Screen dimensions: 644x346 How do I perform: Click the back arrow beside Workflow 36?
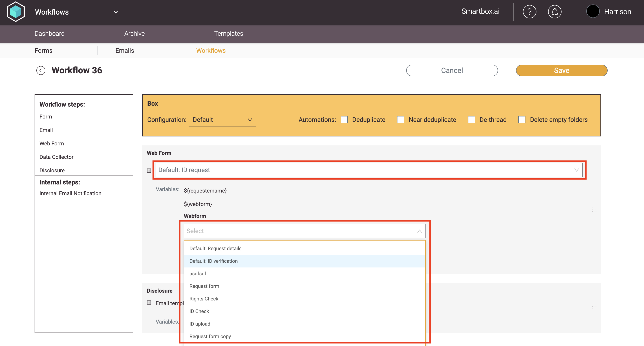tap(41, 70)
